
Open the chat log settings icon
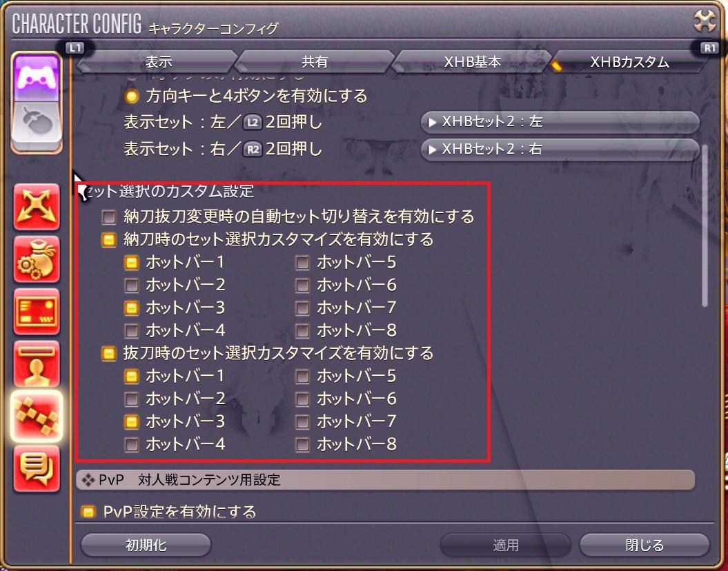[37, 469]
